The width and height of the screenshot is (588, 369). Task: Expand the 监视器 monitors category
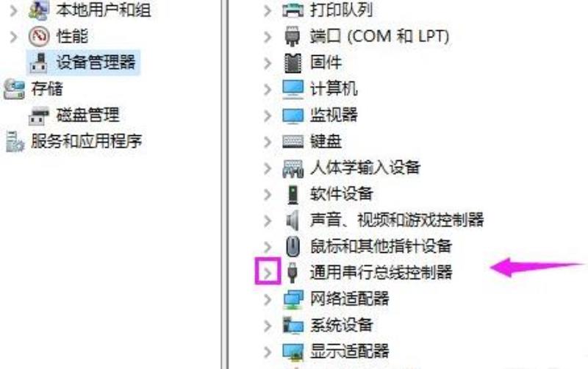point(268,115)
